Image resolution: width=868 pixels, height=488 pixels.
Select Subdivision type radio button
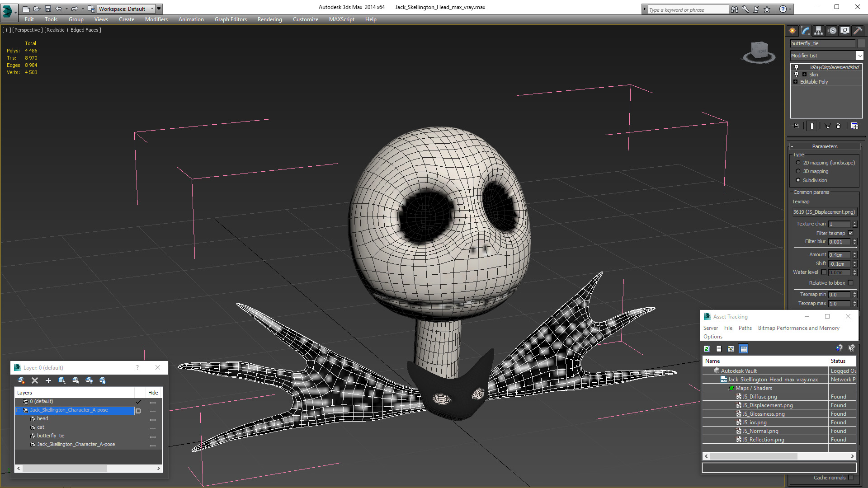click(798, 180)
